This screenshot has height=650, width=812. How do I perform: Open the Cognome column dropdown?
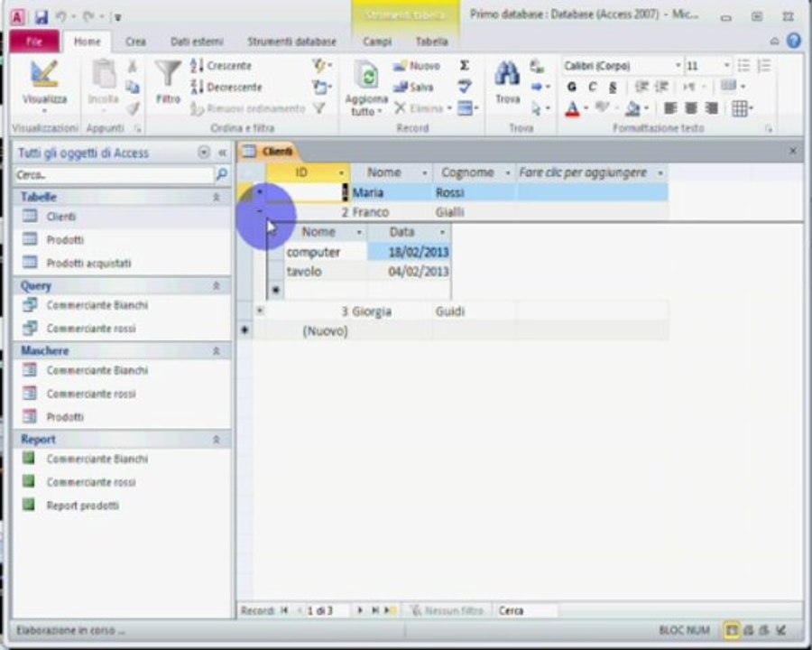tap(508, 173)
